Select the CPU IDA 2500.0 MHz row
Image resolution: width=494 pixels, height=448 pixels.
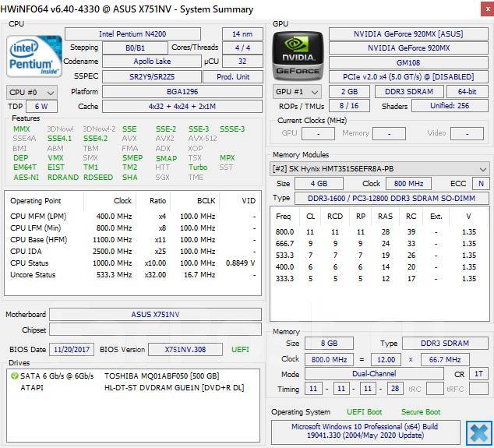click(x=132, y=252)
